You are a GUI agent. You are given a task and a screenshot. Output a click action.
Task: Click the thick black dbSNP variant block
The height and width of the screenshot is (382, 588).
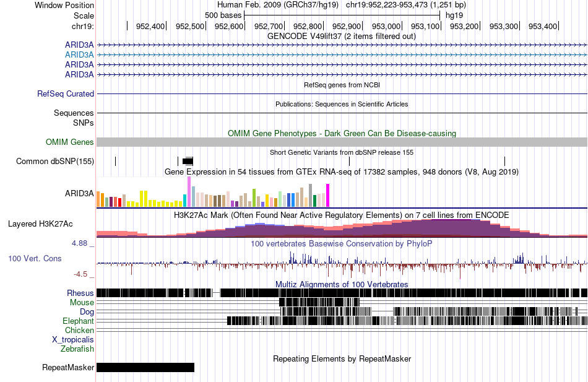coord(188,162)
